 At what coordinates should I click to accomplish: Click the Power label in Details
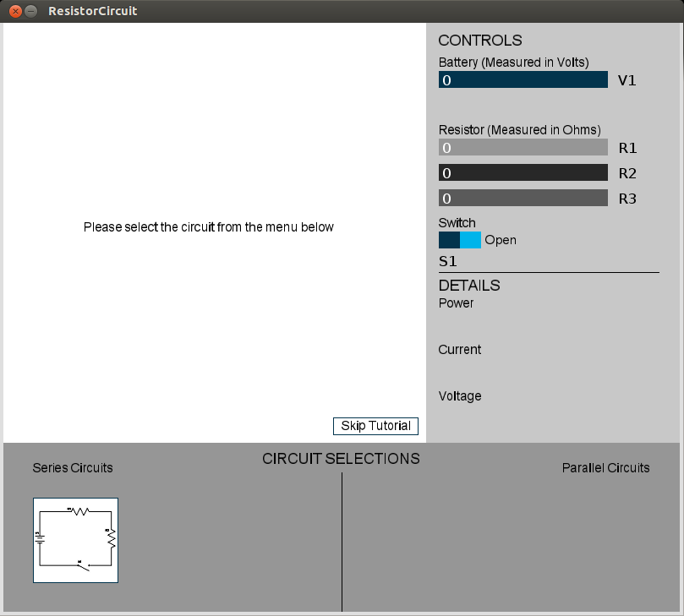(456, 303)
